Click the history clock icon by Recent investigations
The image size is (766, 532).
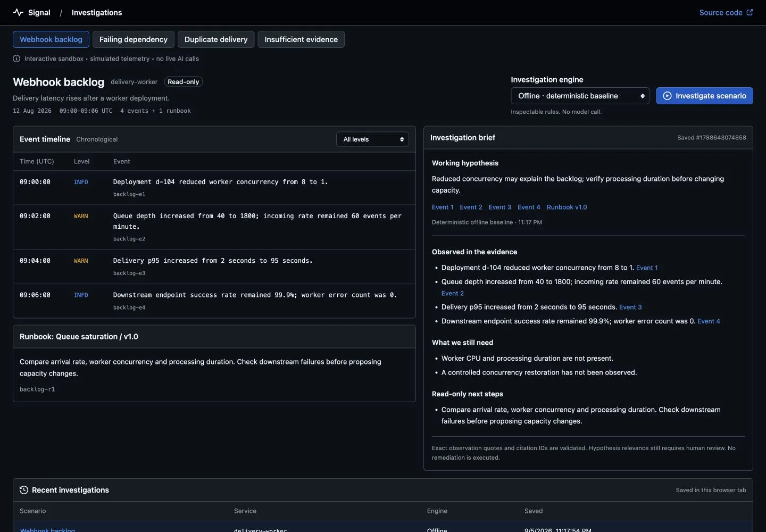(x=24, y=490)
